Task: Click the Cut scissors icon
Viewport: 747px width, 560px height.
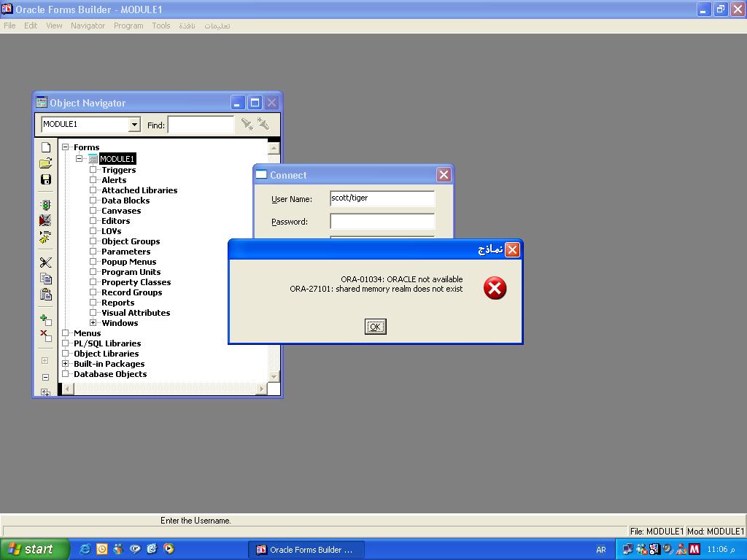Action: click(45, 262)
